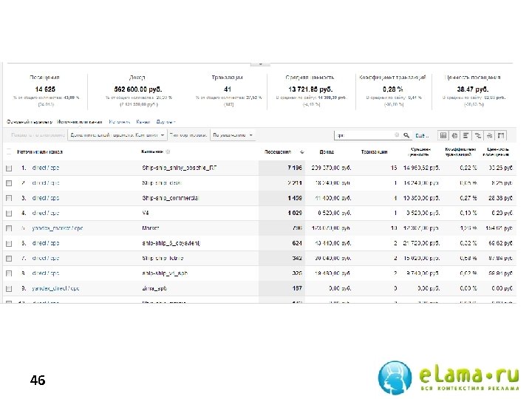This screenshot has width=532, height=399.
Task: Click into the table search field
Action: click(364, 135)
